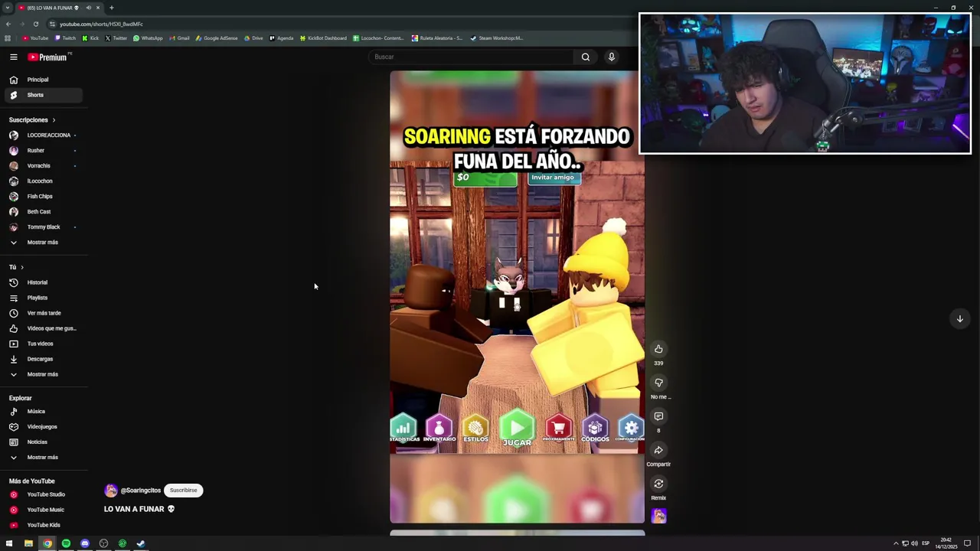
Task: Mute the tab via speaker icon
Action: 88,8
